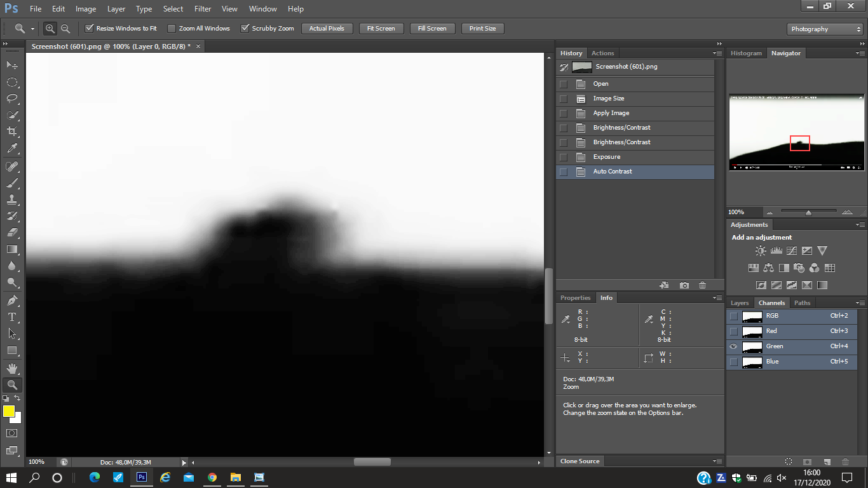868x488 pixels.
Task: Select the Clone Stamp tool
Action: (x=12, y=199)
